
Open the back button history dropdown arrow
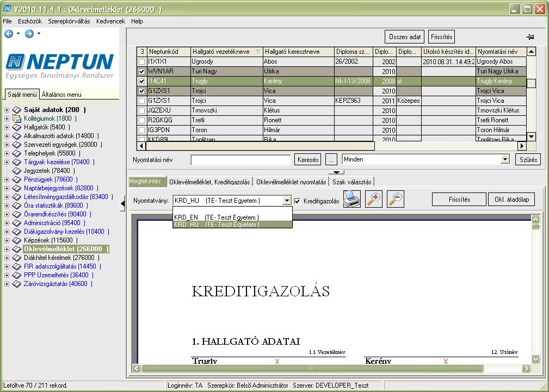[18, 34]
